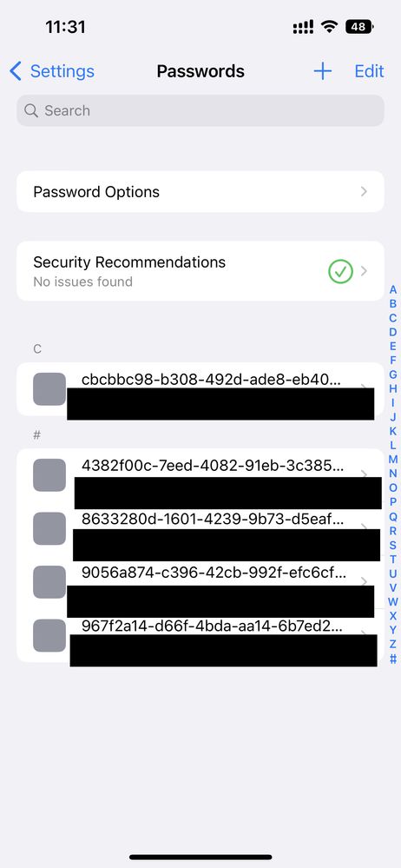
Task: Tap the gray icon beside 8633280d entry
Action: pyautogui.click(x=49, y=528)
